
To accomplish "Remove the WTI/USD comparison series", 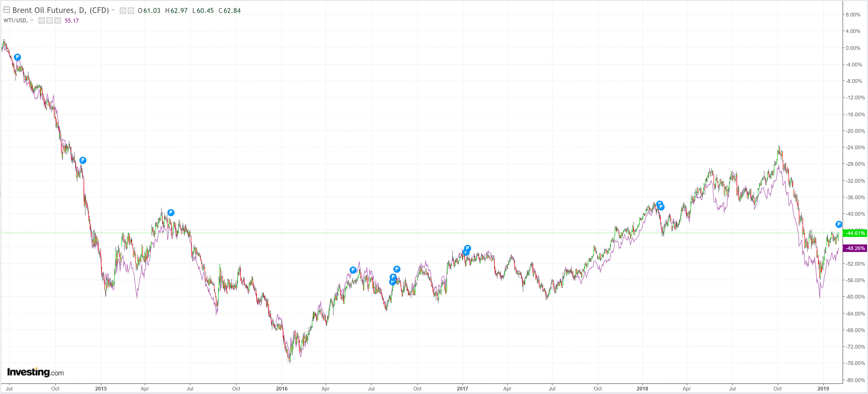I will coord(58,20).
